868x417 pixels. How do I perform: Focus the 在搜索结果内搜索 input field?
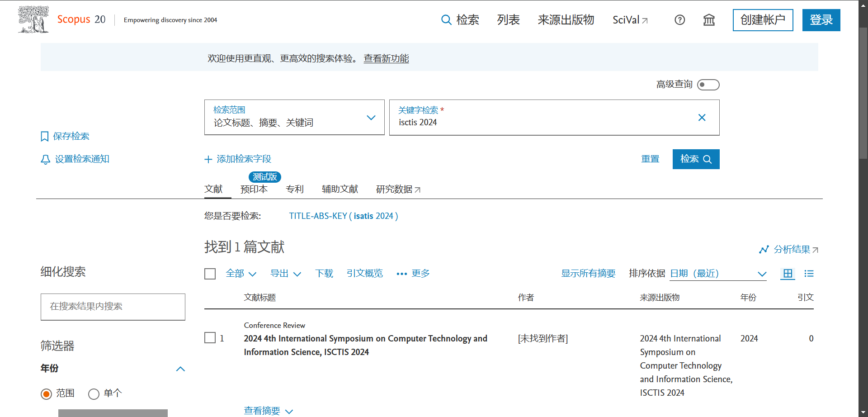(x=113, y=307)
